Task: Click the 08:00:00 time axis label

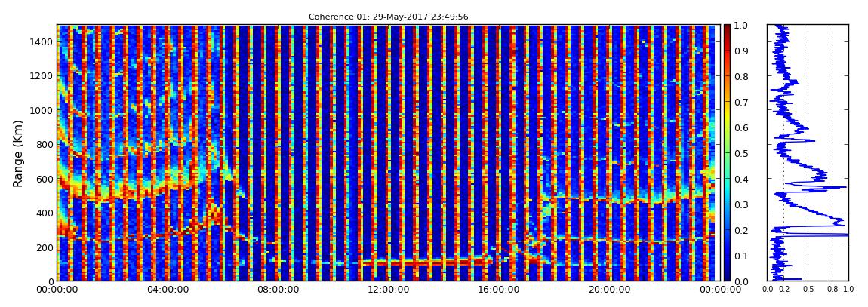Action: click(x=276, y=290)
